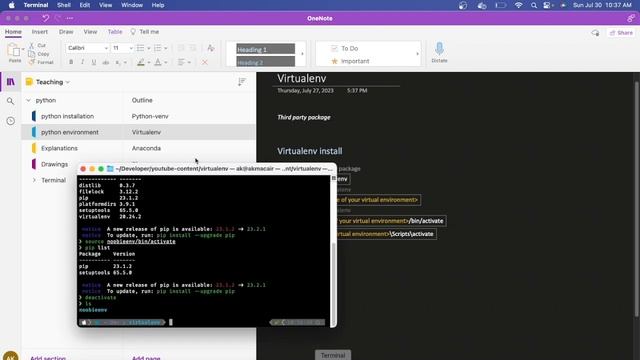
Task: Switch to the Draw ribbon tab
Action: [x=66, y=31]
